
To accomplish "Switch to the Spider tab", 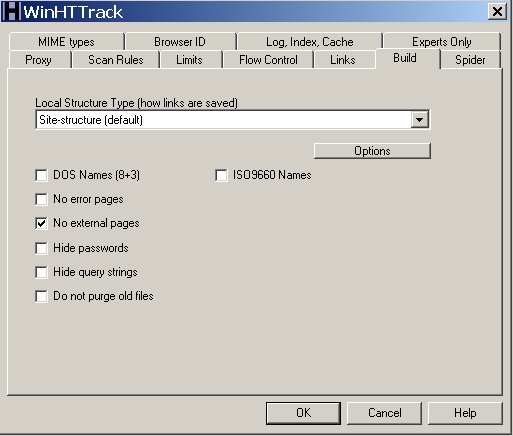I will click(470, 60).
